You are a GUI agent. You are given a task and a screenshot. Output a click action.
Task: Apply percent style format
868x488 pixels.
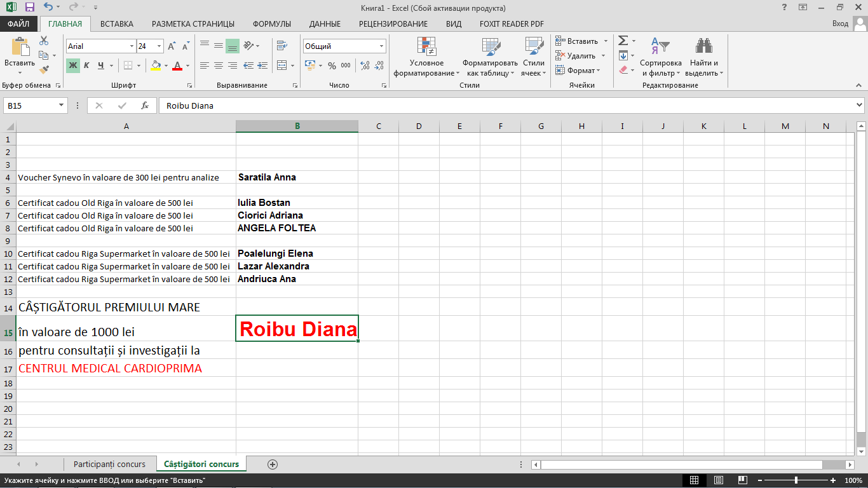(332, 65)
